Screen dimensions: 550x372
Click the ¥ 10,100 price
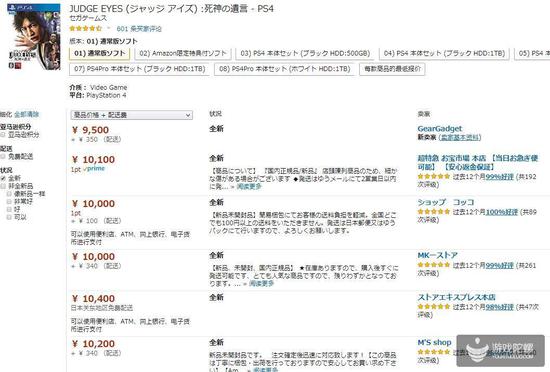point(93,160)
